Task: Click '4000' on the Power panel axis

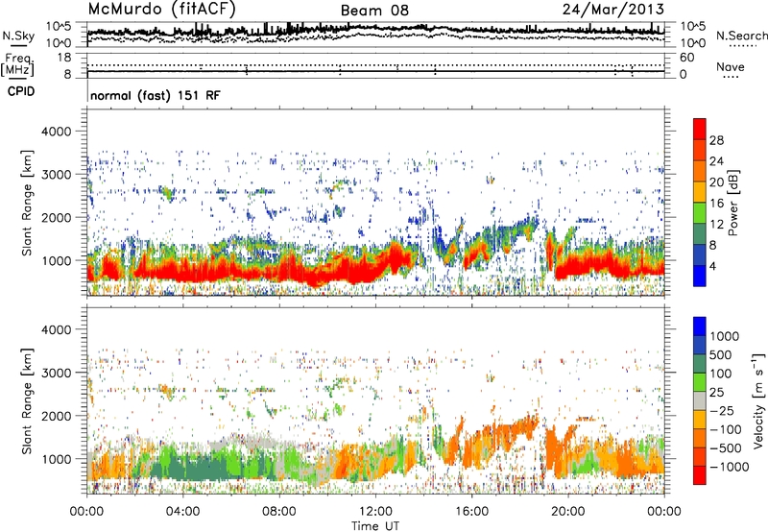Action: pyautogui.click(x=57, y=132)
